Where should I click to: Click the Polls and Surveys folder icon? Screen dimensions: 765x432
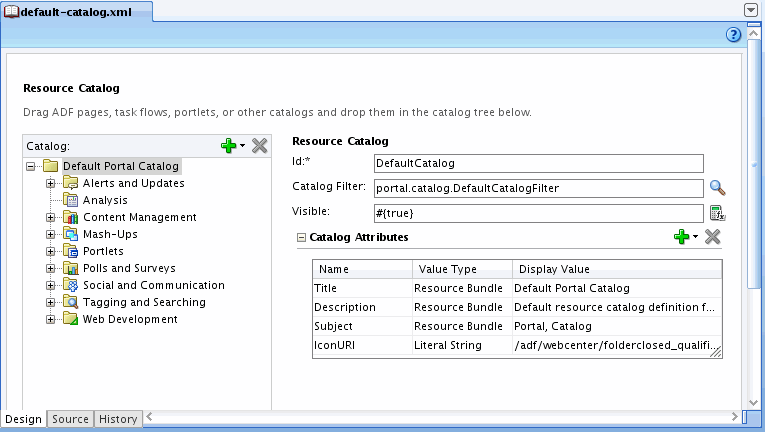tap(71, 268)
